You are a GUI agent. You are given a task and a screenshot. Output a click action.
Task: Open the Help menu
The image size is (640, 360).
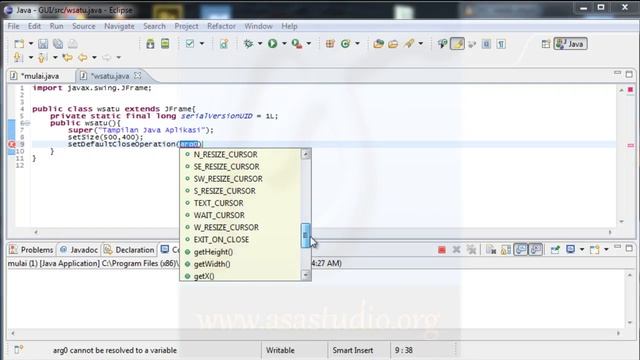289,26
